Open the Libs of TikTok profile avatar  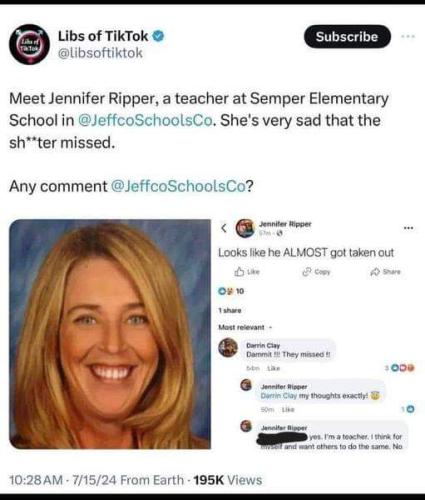[29, 44]
